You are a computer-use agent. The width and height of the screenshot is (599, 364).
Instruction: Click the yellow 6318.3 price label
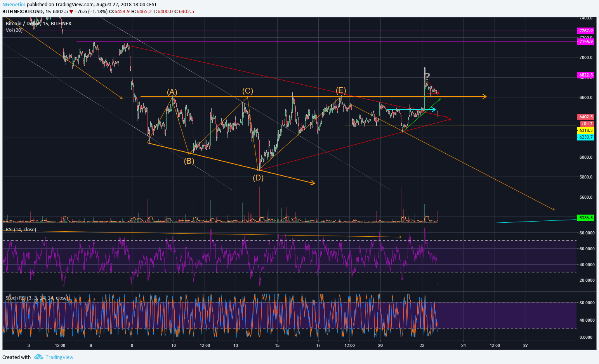point(586,131)
